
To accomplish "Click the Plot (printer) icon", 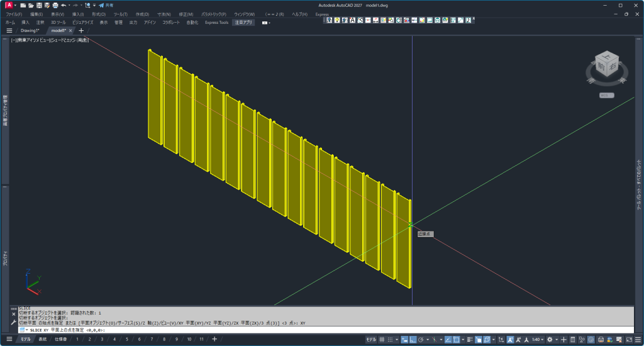I will pos(55,5).
